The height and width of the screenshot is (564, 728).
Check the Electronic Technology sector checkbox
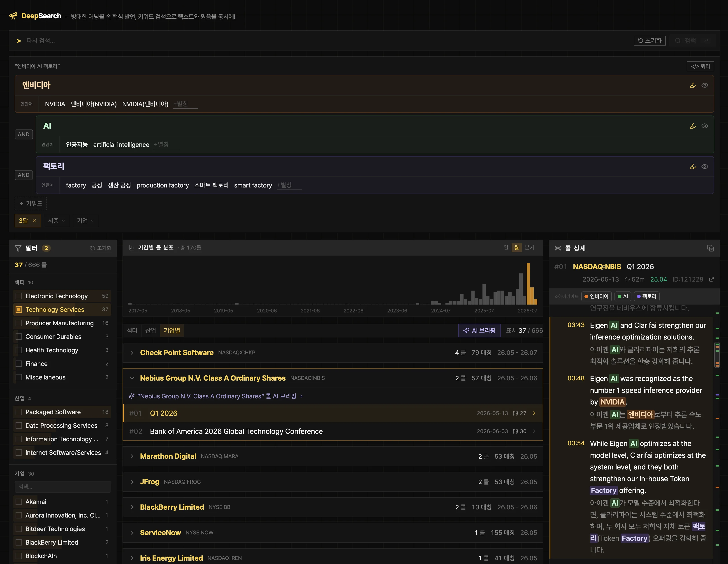coord(19,296)
